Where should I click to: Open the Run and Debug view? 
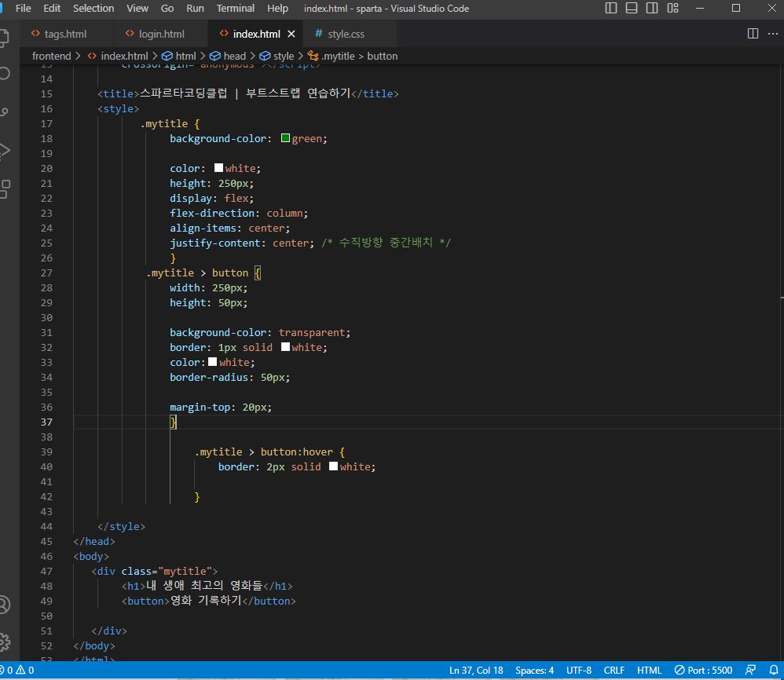coord(4,151)
